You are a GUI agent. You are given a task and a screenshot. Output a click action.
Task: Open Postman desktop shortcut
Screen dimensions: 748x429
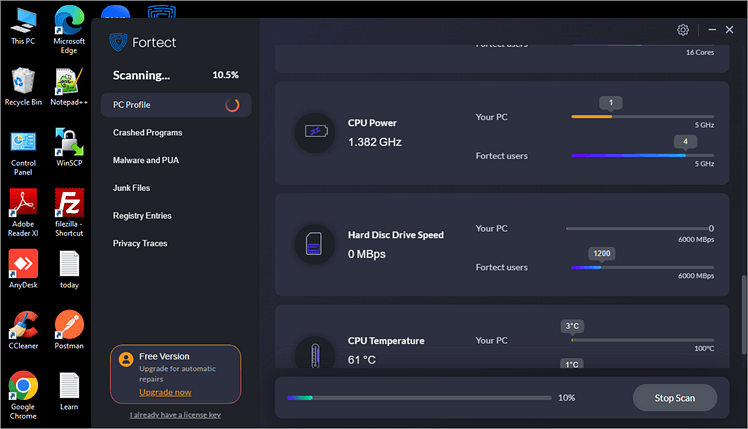[x=69, y=325]
